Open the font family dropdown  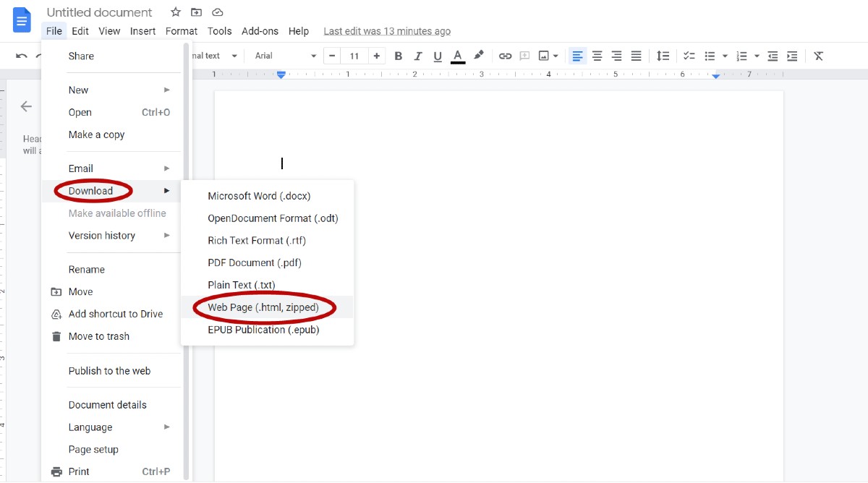coord(282,56)
